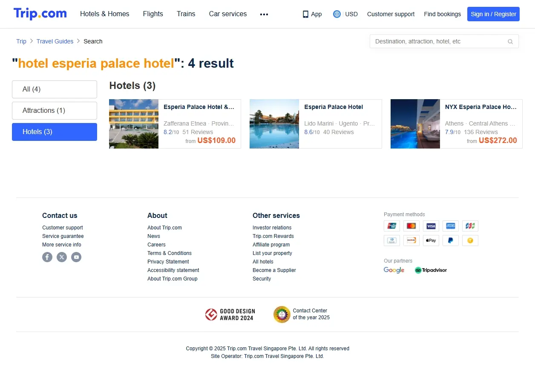Click the App phone icon
535x392 pixels.
click(305, 14)
